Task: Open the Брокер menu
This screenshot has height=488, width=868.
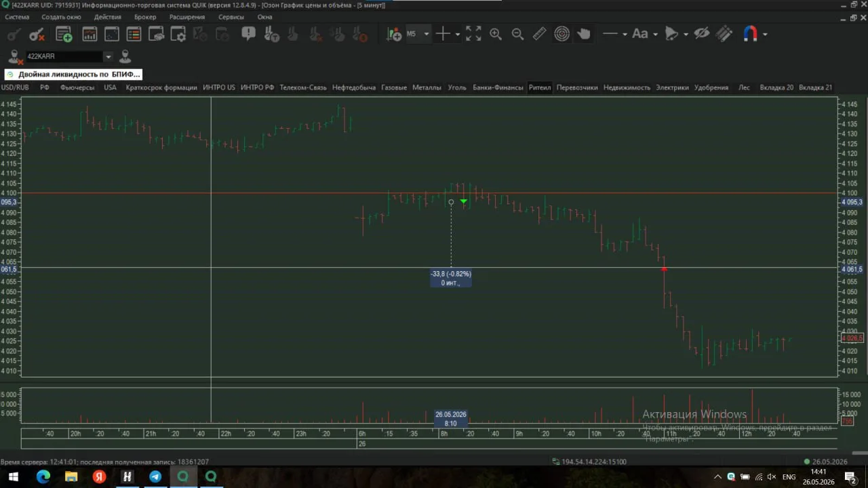Action: 145,17
